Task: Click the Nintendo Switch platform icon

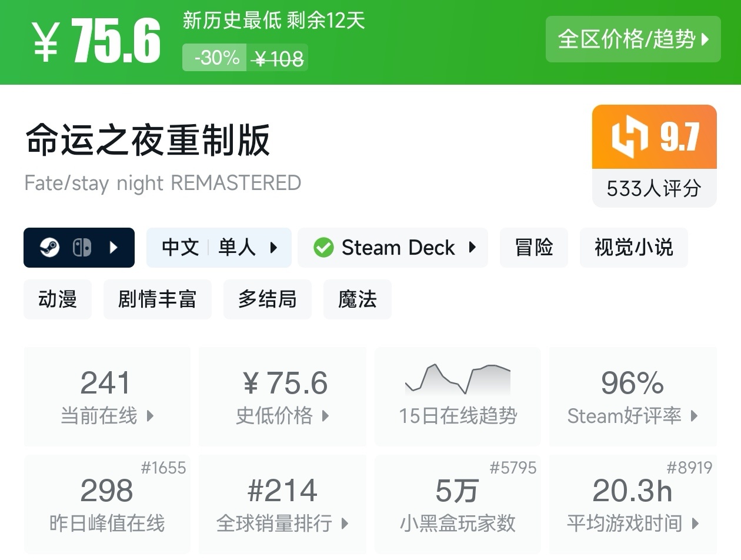Action: click(x=82, y=248)
